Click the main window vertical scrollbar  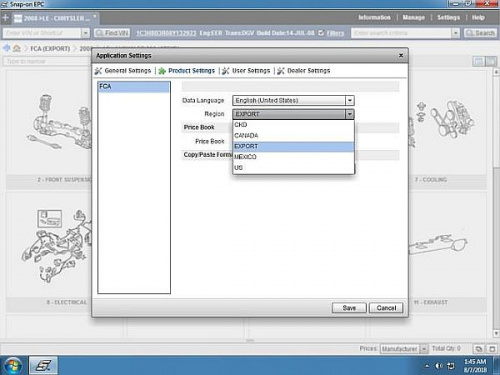[x=496, y=203]
